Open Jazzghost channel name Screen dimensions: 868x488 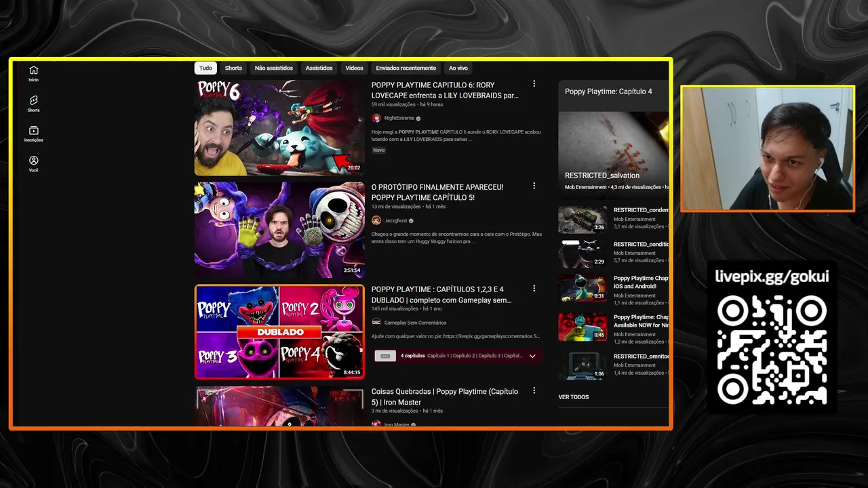coord(395,220)
